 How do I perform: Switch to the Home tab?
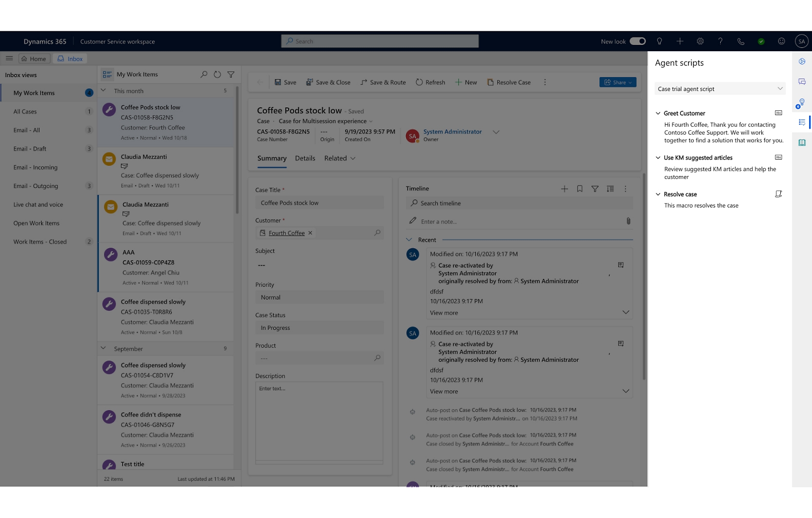point(34,59)
